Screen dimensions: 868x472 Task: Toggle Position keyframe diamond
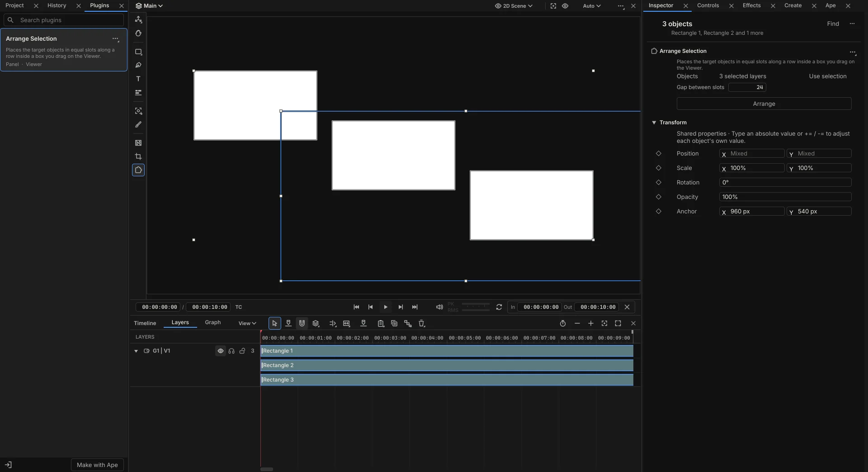659,154
